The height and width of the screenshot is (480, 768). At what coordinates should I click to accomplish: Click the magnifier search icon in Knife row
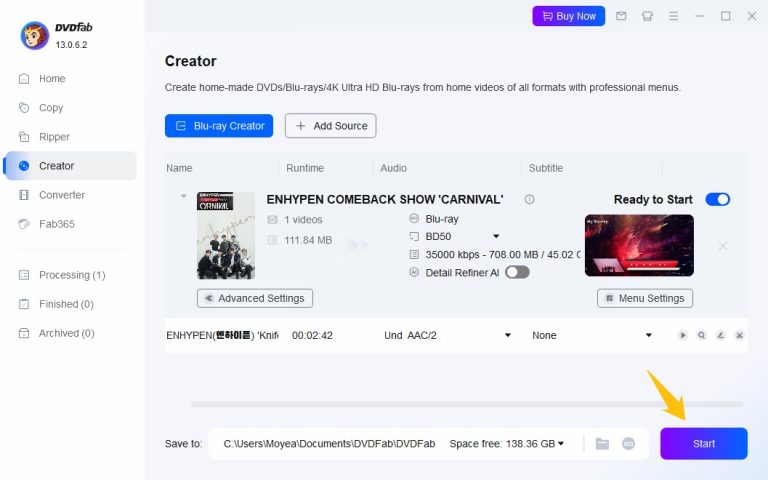701,336
